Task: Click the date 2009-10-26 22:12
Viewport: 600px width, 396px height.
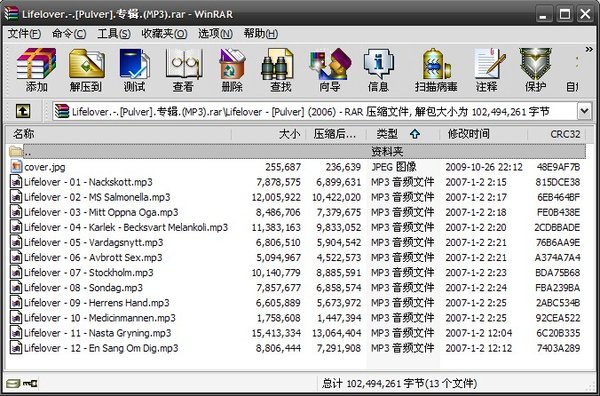Action: [484, 167]
